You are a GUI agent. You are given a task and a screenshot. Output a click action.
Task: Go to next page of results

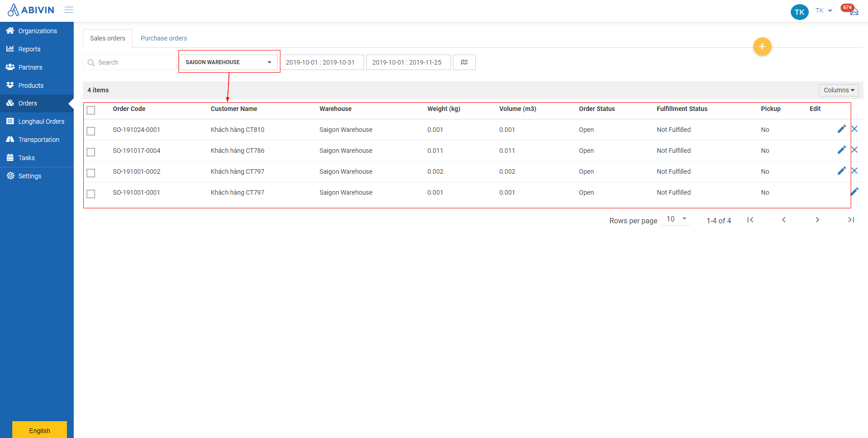817,220
